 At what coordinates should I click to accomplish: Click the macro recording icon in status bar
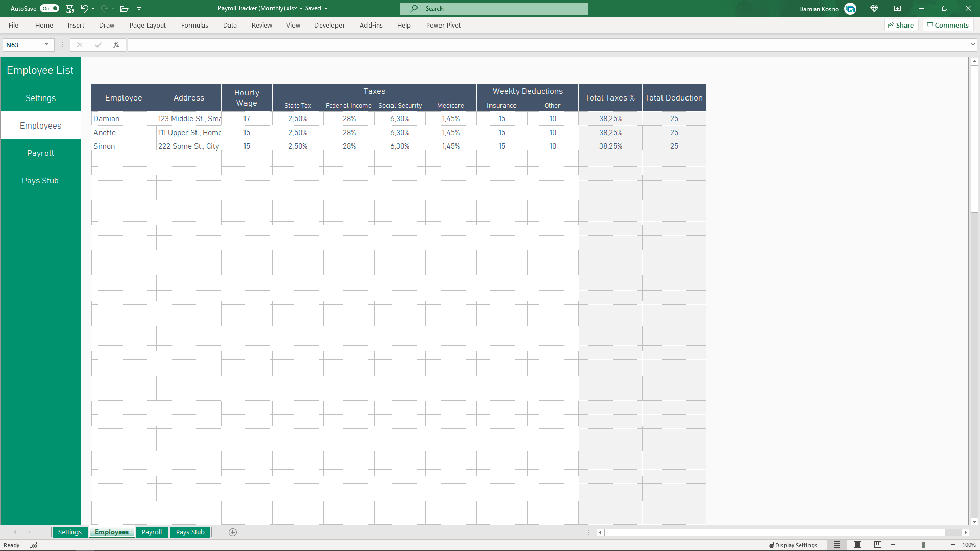(x=33, y=545)
